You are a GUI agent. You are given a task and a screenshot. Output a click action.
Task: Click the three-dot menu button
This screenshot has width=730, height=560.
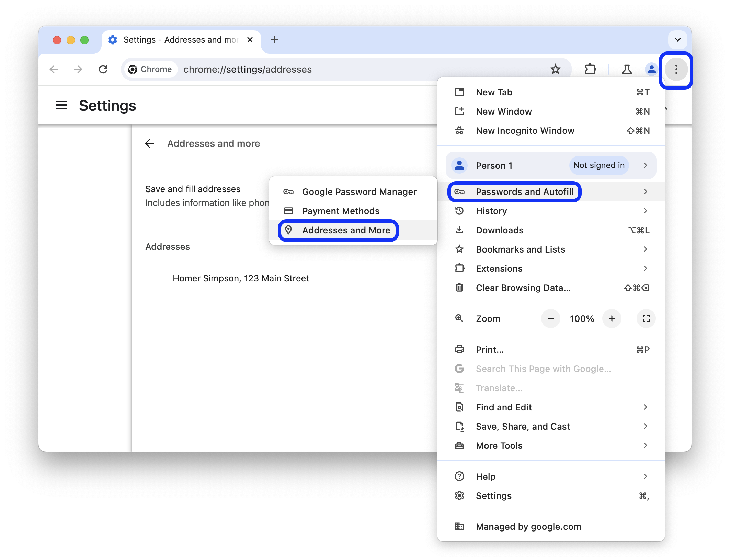click(677, 69)
